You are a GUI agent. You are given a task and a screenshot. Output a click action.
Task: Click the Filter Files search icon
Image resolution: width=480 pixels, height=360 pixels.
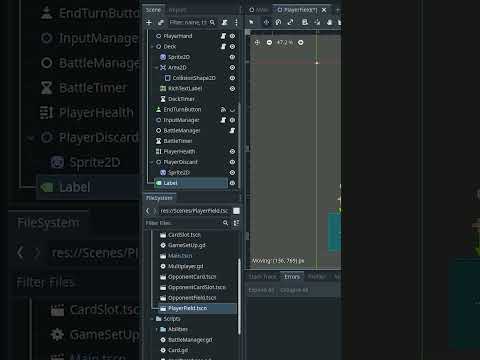pyautogui.click(x=226, y=223)
